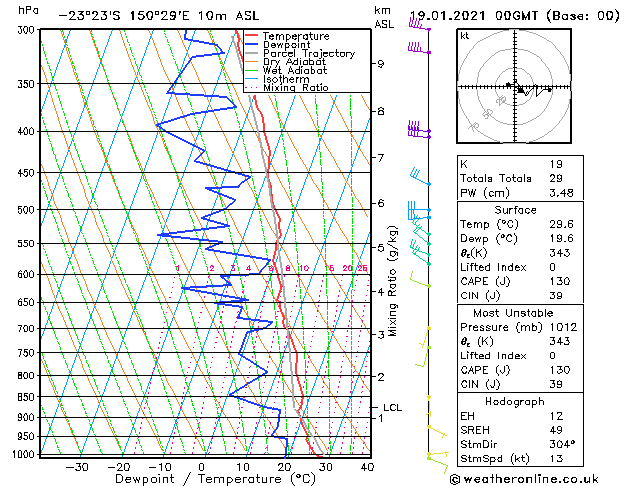This screenshot has width=629, height=486.
Task: Select the 'Dry Adiabat' legend label
Action: click(x=294, y=62)
